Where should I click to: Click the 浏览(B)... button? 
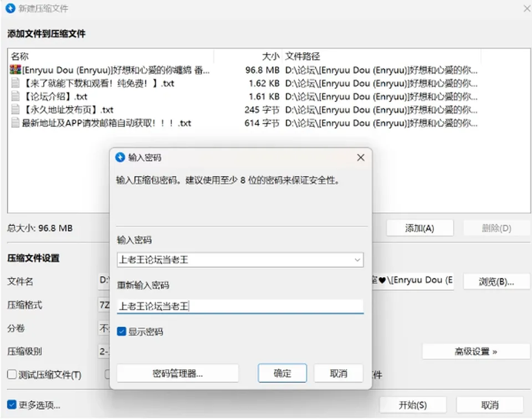[497, 282]
